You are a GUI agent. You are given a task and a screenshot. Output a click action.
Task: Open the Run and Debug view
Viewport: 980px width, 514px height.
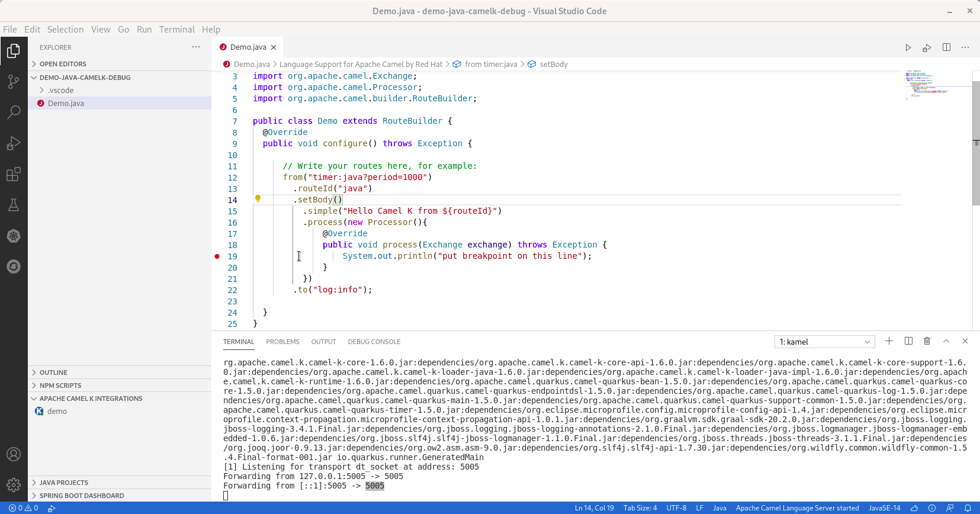pyautogui.click(x=14, y=143)
